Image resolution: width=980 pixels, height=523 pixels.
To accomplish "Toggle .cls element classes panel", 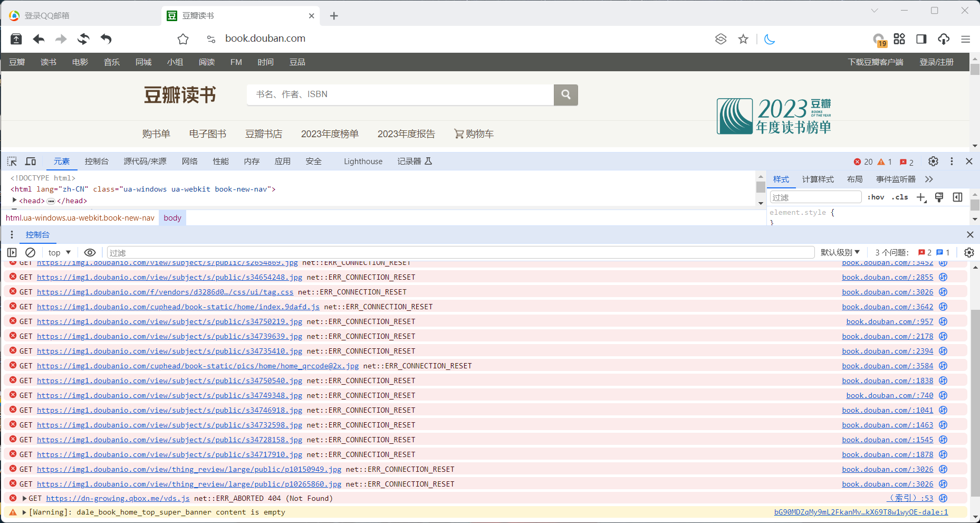I will [x=900, y=197].
